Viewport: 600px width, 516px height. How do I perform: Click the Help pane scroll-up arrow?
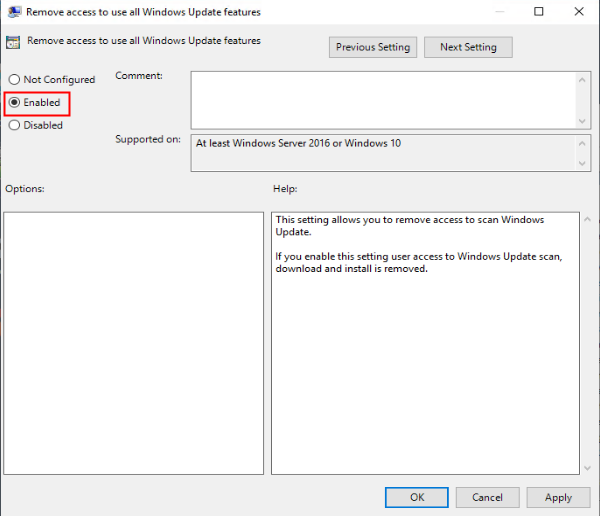click(588, 219)
